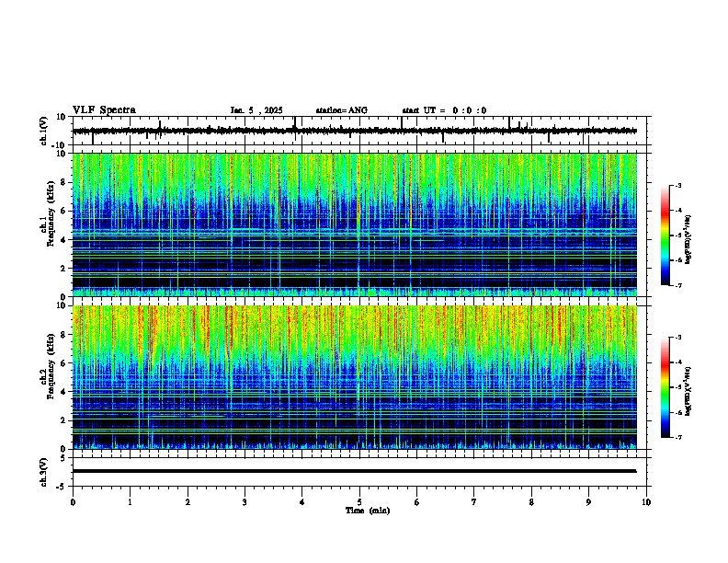Image resolution: width=728 pixels, height=563 pixels.
Task: Click the "Jan. 5, 2025" date text
Action: (256, 110)
